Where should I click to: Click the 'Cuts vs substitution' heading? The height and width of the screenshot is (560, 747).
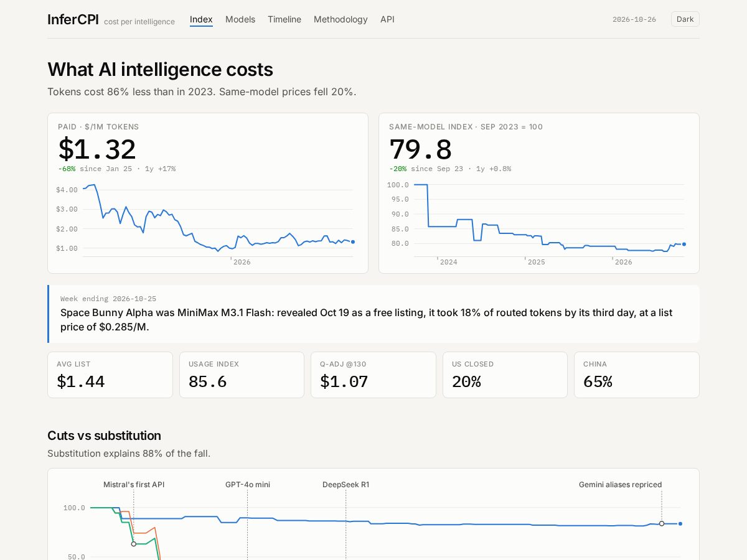(104, 436)
